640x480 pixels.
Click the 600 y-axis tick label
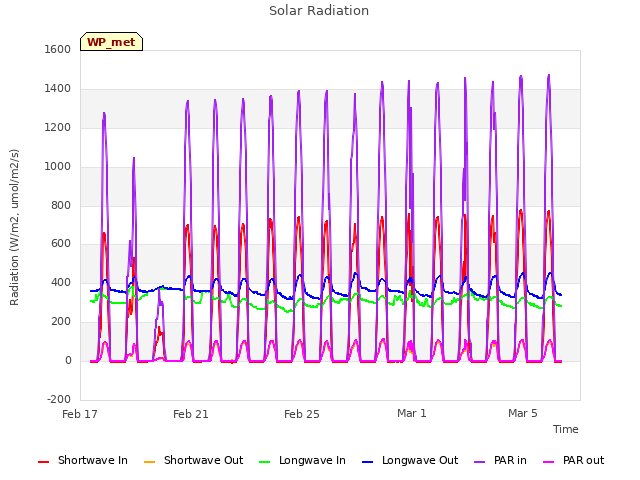point(61,244)
